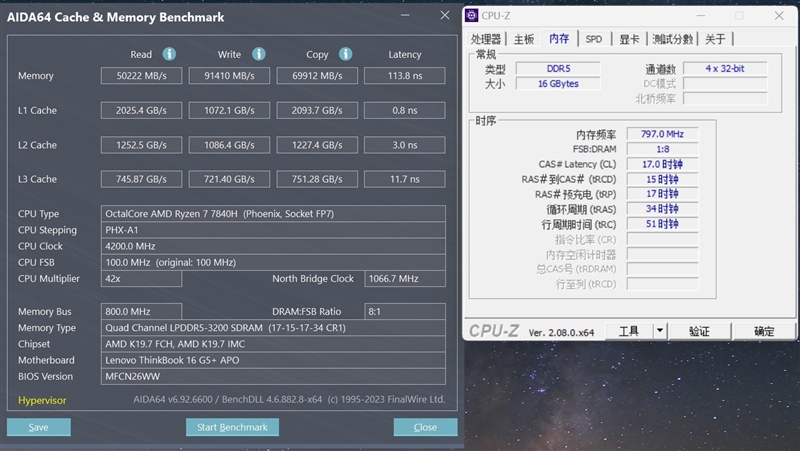Viewport: 800px width, 451px height.
Task: Open the tools dropdown arrow in CPU-Z
Action: coord(660,331)
